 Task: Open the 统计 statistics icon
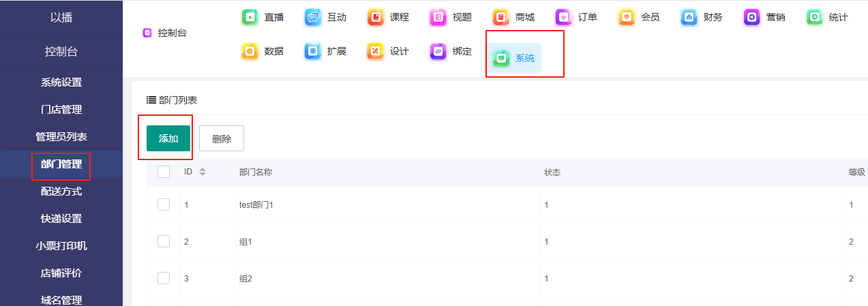pyautogui.click(x=815, y=17)
